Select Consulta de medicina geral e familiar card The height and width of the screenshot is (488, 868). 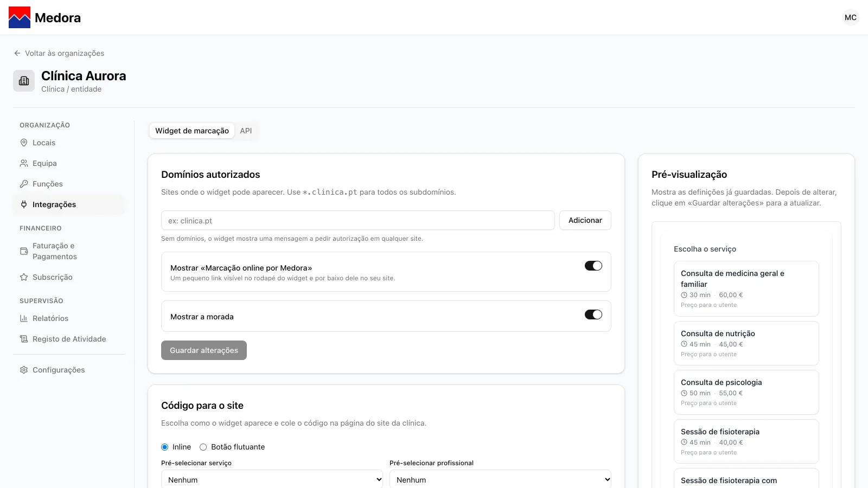pyautogui.click(x=746, y=288)
